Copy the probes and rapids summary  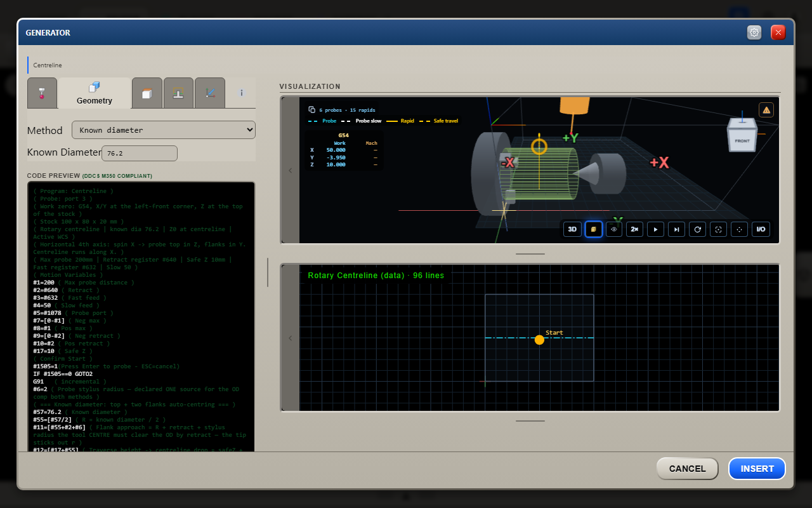[x=311, y=110]
